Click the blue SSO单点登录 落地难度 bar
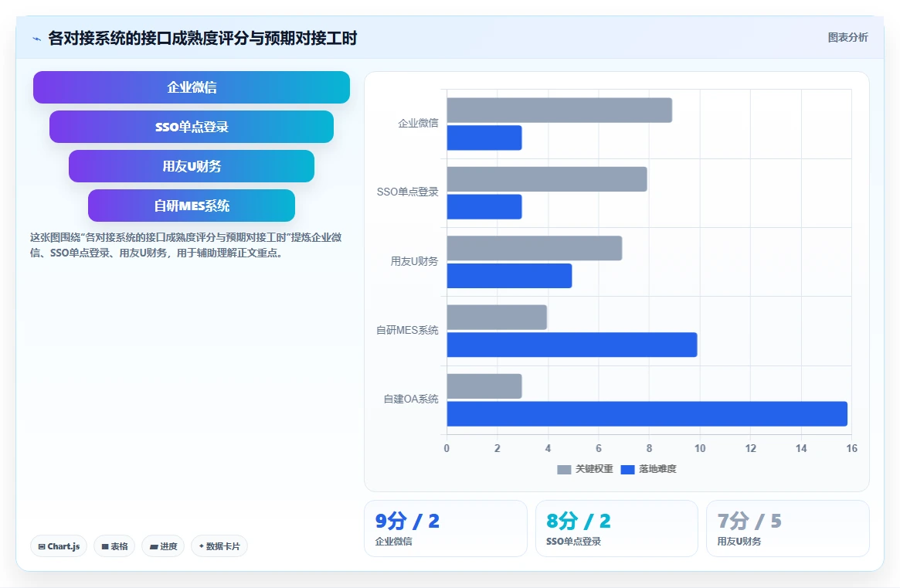900x588 pixels. (484, 207)
